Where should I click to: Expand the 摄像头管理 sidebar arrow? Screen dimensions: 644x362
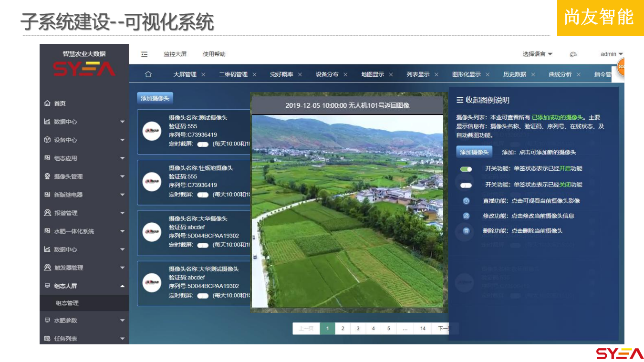(122, 176)
